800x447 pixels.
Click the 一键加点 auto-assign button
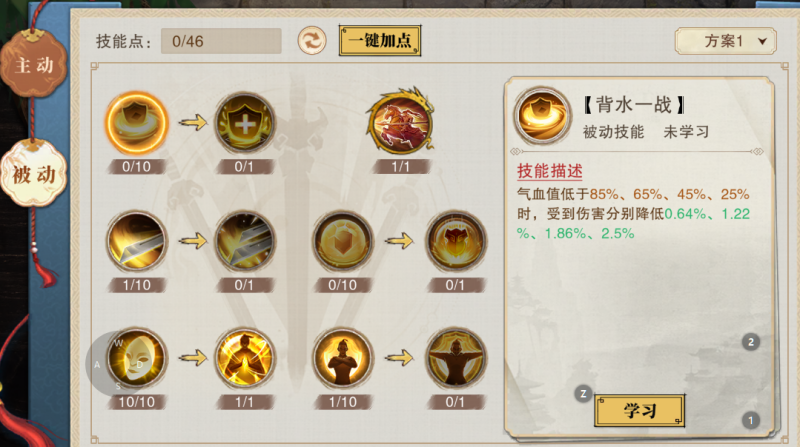click(380, 40)
